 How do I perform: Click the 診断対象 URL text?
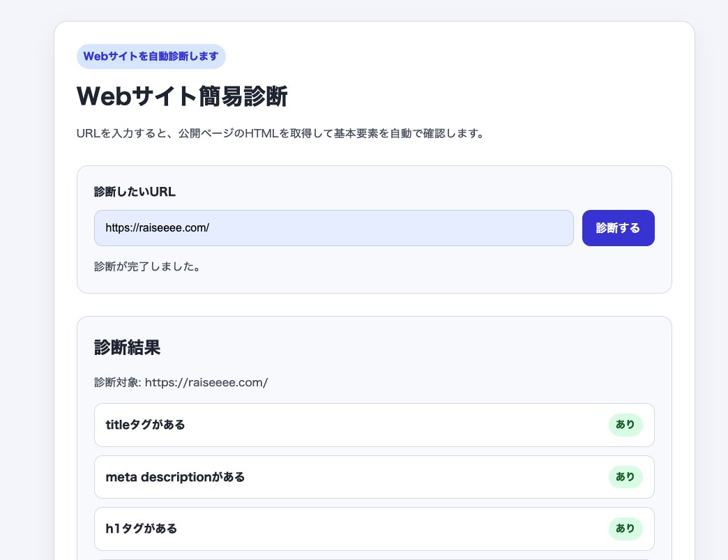point(181,382)
